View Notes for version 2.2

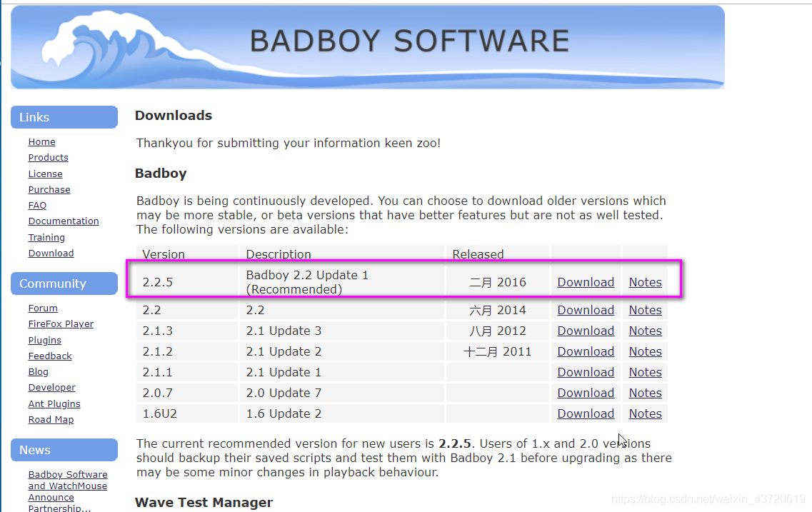(646, 310)
